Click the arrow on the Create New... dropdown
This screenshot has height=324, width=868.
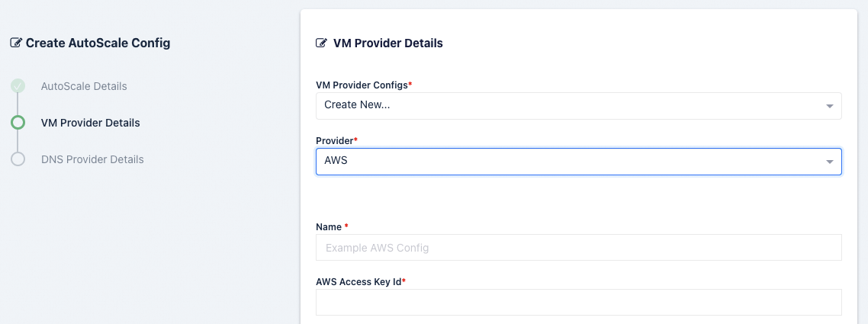(830, 106)
